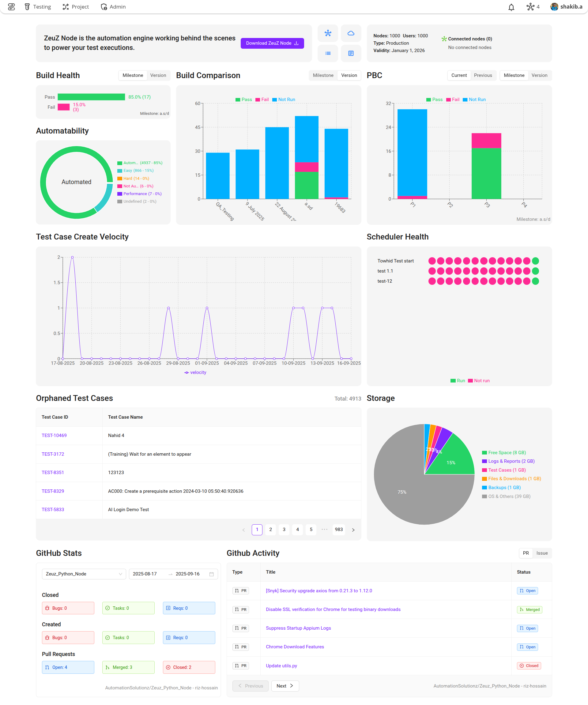The width and height of the screenshot is (588, 705).
Task: Switch PBC to the Previous build
Action: pos(483,75)
